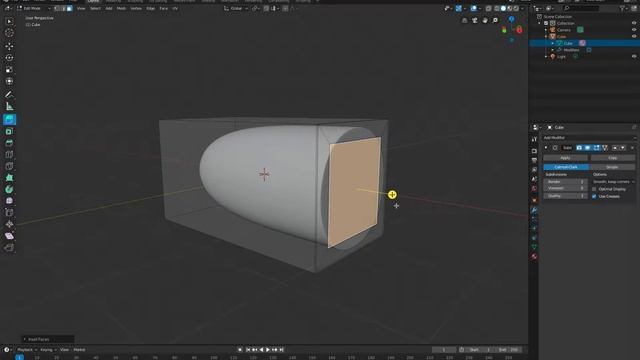Toggle Use Creases checkbox
Viewport: 640px width, 360px height.
594,196
